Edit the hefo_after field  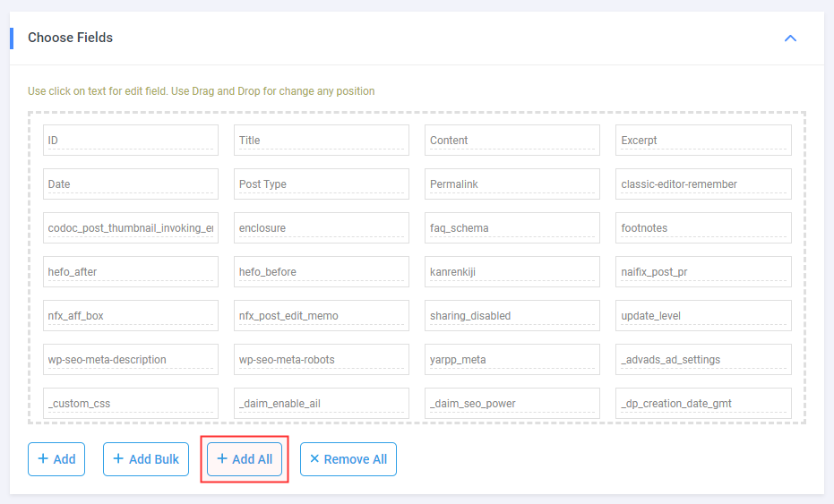(x=131, y=271)
